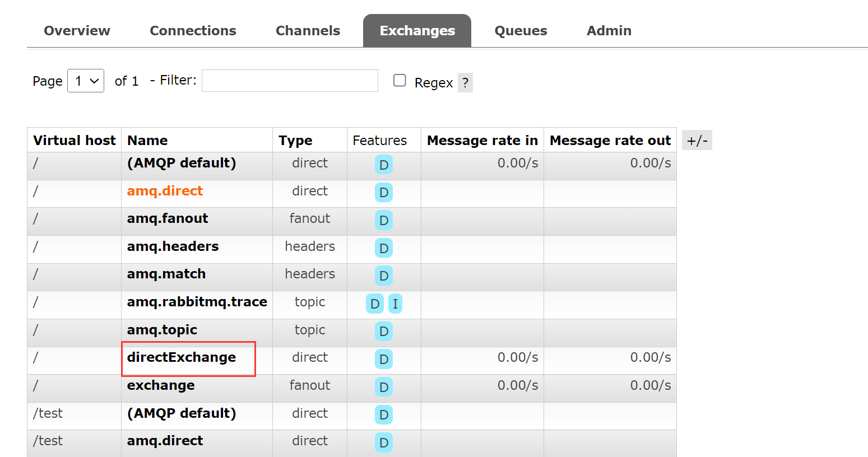Screen dimensions: 868x457
Task: Open the first (AMQP default) exchange
Action: [182, 163]
